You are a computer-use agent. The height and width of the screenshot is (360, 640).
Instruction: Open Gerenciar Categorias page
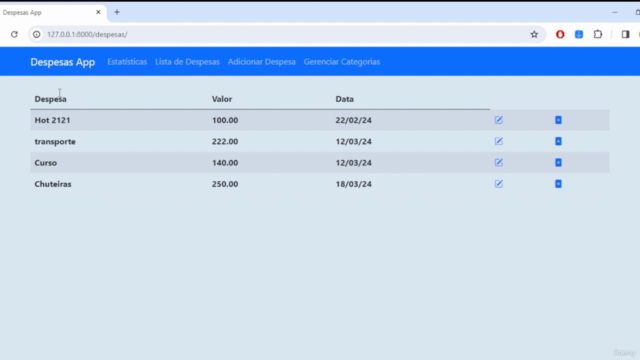tap(342, 62)
